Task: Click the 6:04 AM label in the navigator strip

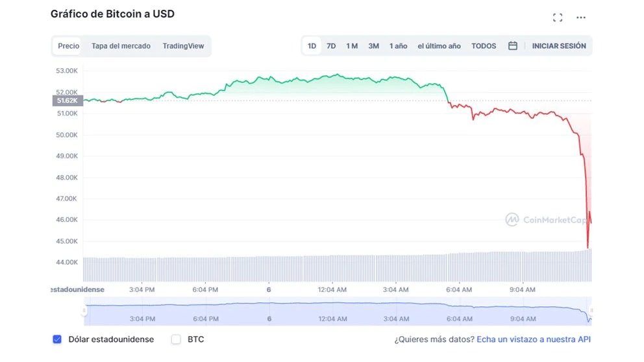Action: pos(460,319)
